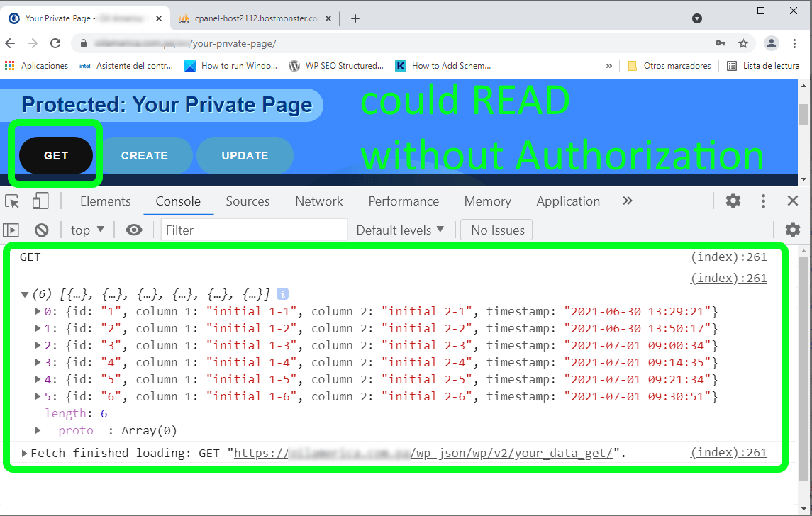Open Aplicaciones apps grid shortcut
The width and height of the screenshot is (812, 516).
(36, 66)
